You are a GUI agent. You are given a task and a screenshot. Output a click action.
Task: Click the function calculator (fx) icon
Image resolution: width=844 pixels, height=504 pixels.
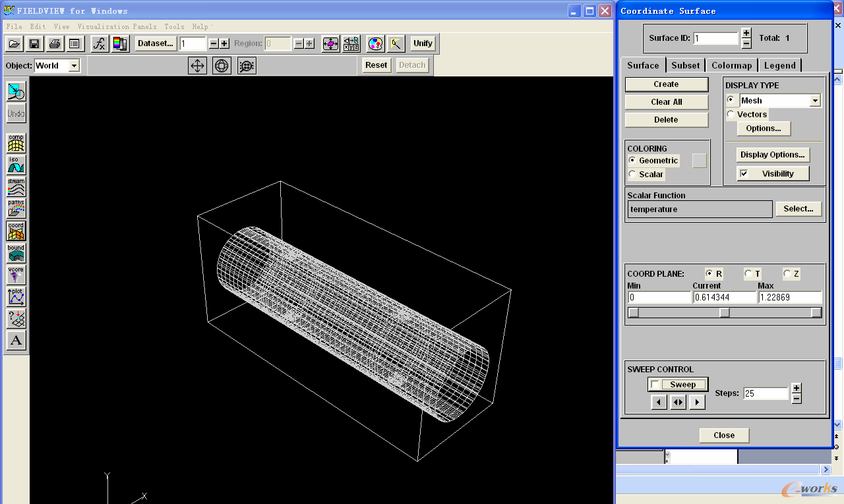coord(100,43)
